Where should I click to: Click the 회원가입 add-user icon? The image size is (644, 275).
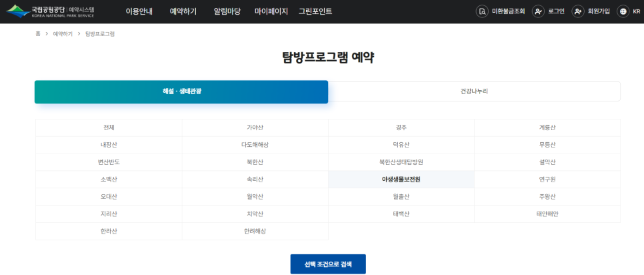578,11
